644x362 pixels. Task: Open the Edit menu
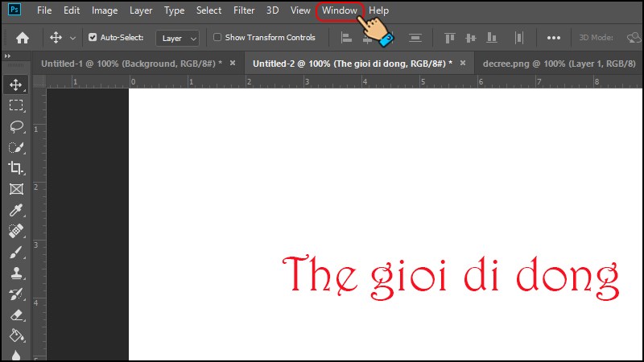pos(72,10)
